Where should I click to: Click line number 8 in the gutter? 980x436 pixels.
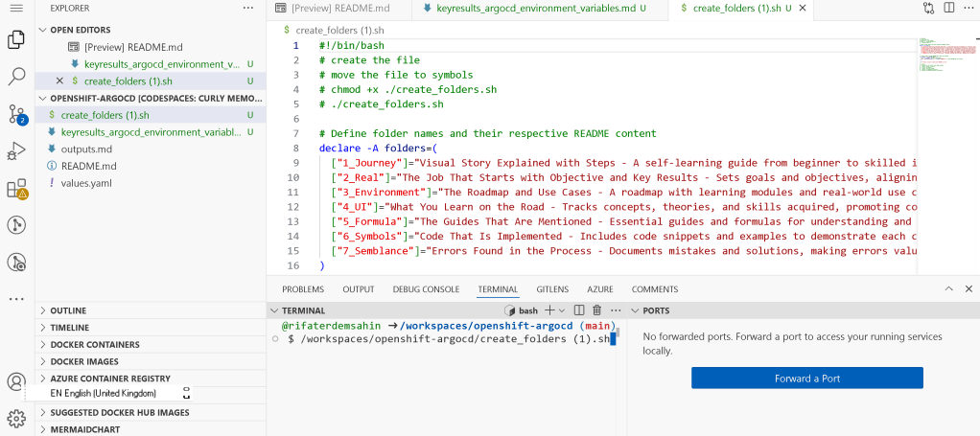point(296,148)
